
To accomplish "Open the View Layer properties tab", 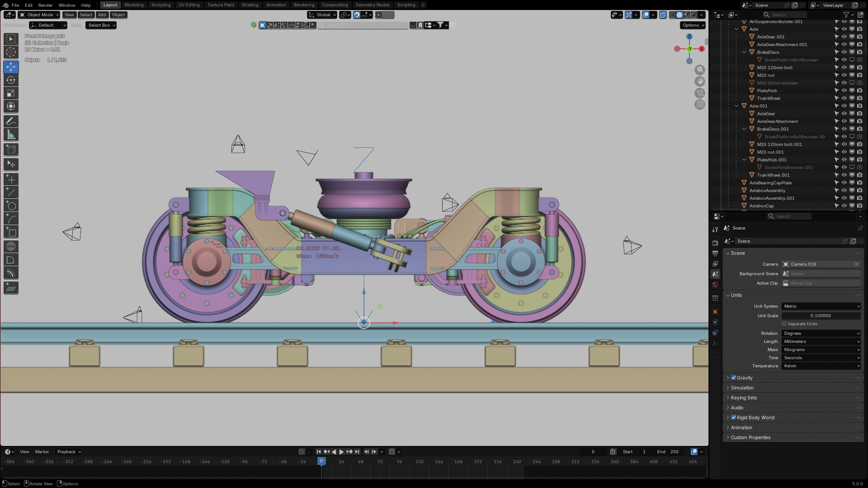I will click(715, 263).
